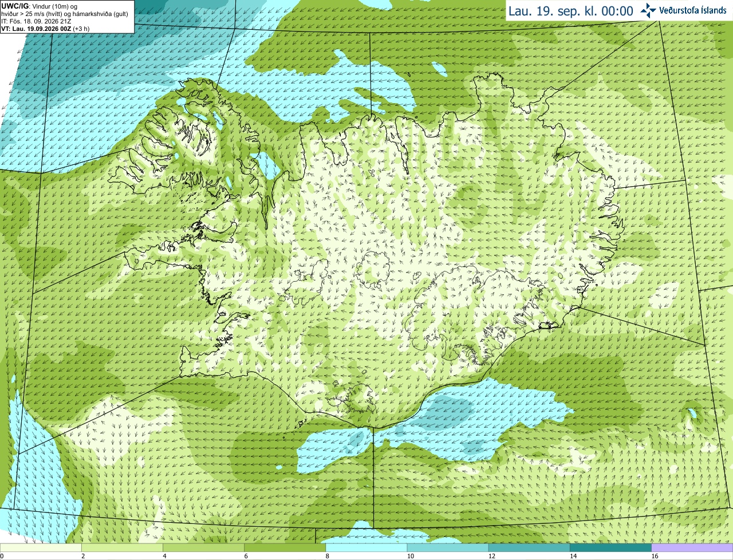Click the UWC/IG Vindur (10m) title text

click(x=40, y=6)
